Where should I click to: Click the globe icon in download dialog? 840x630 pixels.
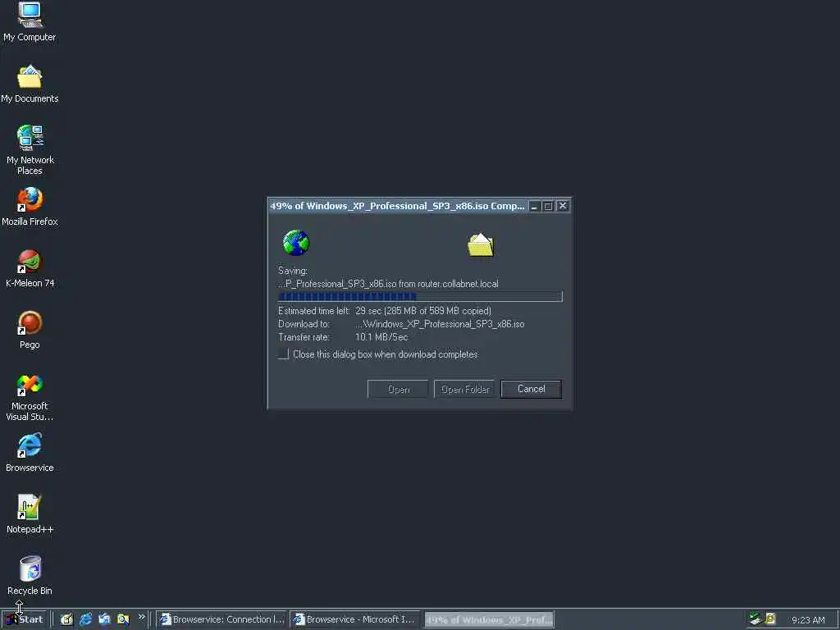(x=295, y=243)
